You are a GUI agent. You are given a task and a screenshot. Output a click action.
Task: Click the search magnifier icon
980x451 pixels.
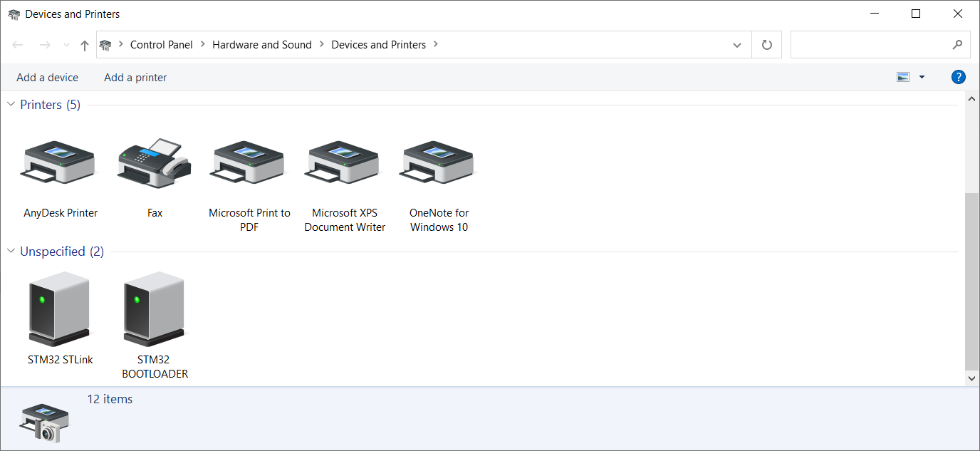(957, 45)
